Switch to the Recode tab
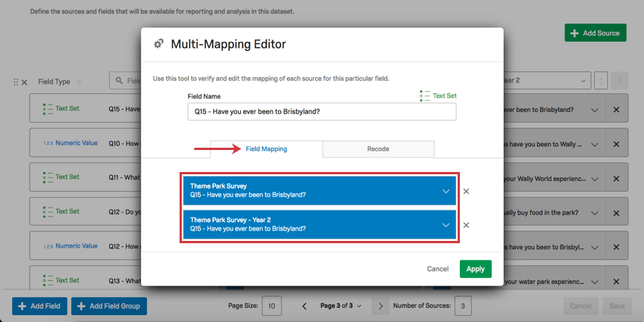This screenshot has width=644, height=322. point(378,149)
